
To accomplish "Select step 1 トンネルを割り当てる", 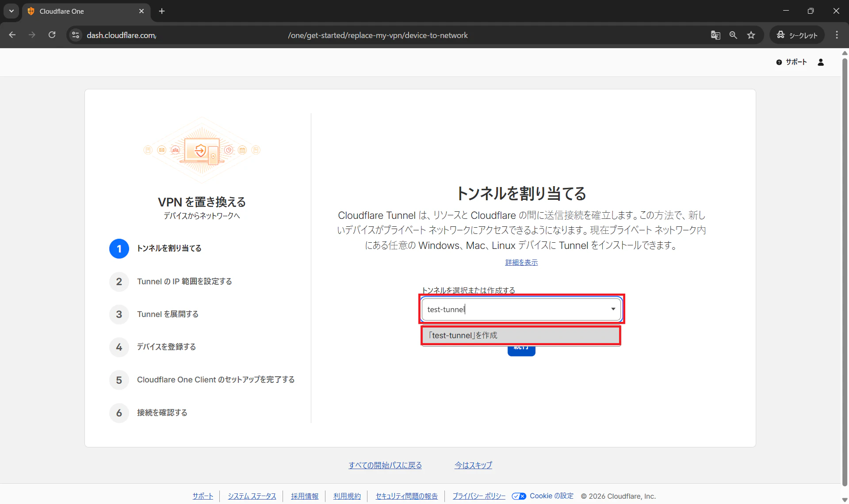I will coord(156,248).
